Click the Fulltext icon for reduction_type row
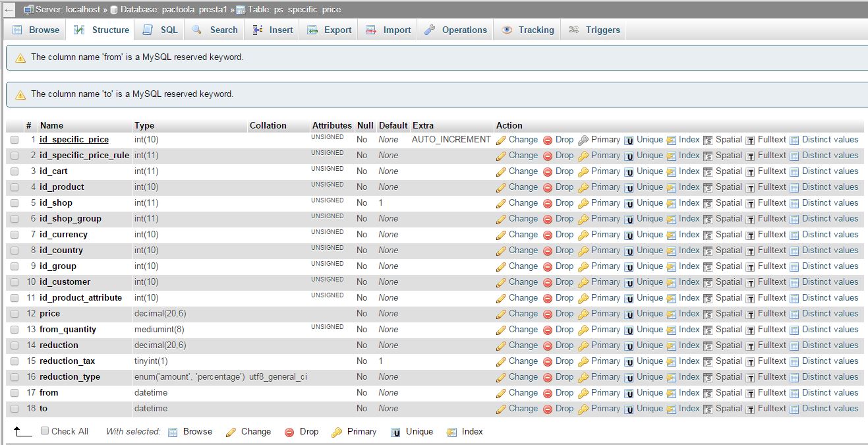The image size is (868, 445). point(750,377)
